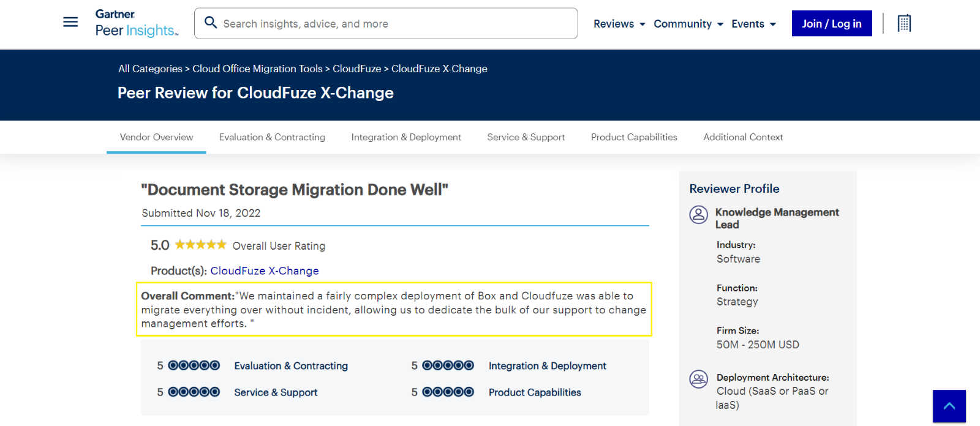Expand the Events dropdown
The width and height of the screenshot is (980, 426).
752,24
